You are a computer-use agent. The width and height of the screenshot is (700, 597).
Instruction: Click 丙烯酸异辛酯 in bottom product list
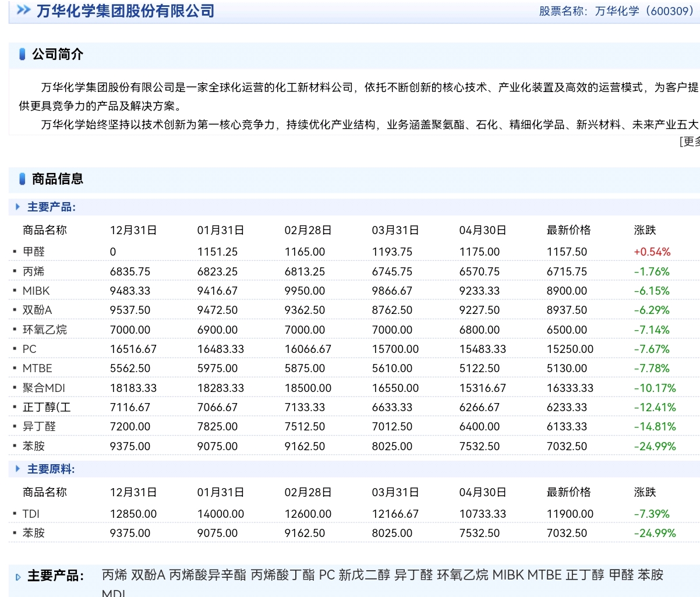coord(208,575)
